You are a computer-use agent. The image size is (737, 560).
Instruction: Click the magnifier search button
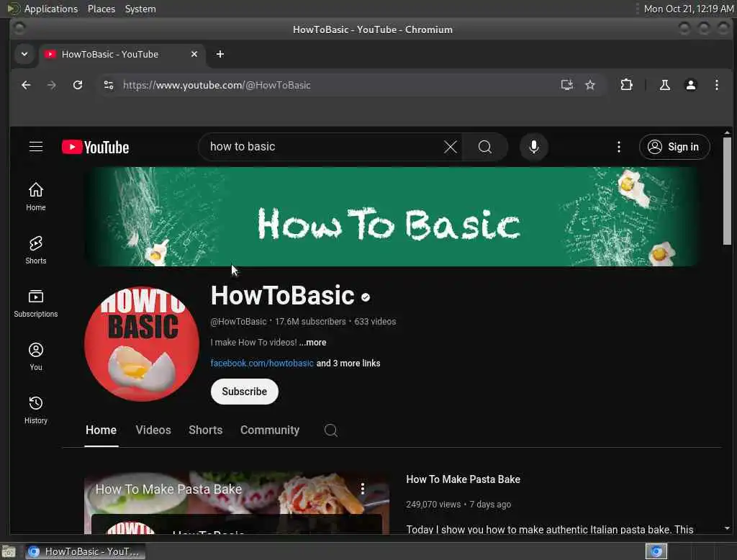[x=484, y=147]
